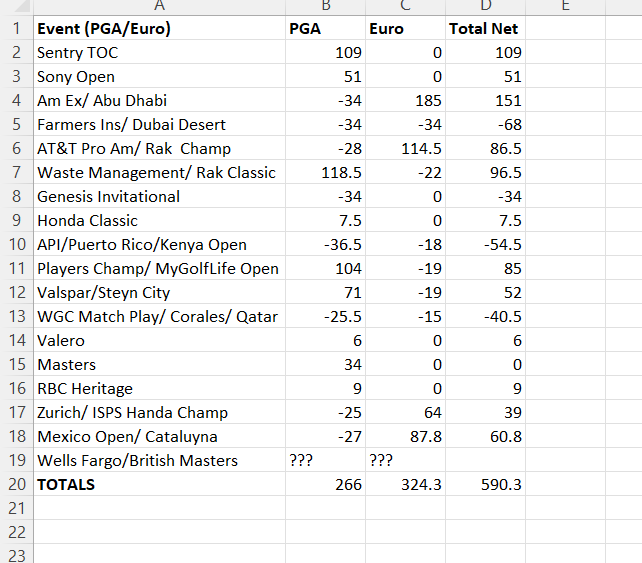The height and width of the screenshot is (563, 642).
Task: Click the 104 PGA value cell
Action: click(326, 268)
